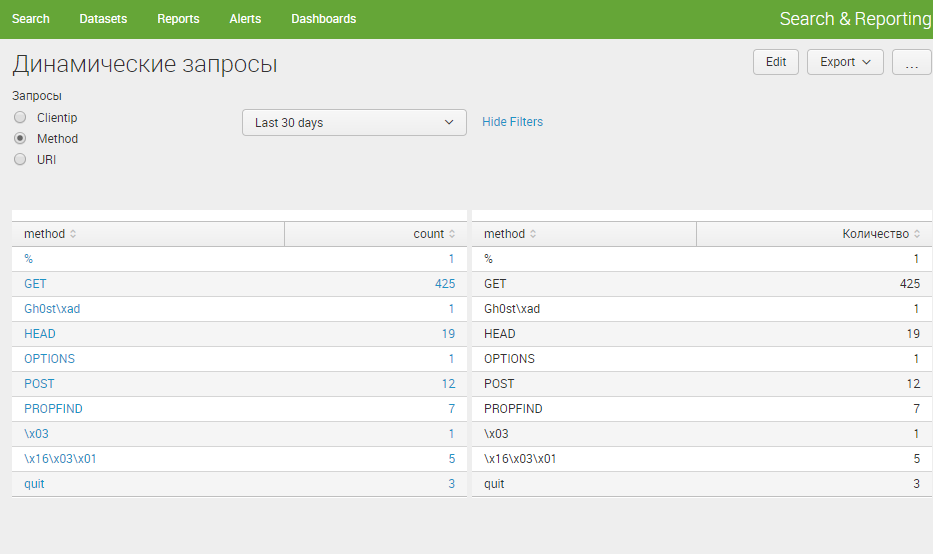Sort left table by count column
Screen dimensions: 933x554
[434, 234]
